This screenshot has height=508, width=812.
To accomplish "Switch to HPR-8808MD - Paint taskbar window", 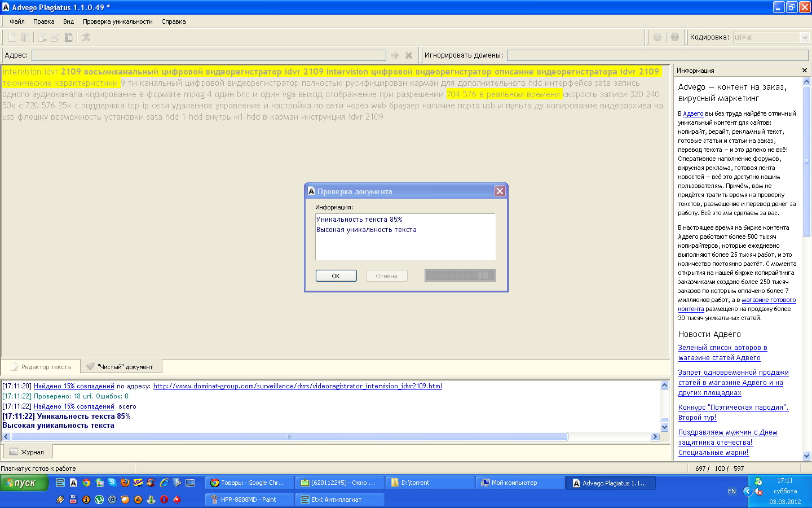I will (249, 500).
